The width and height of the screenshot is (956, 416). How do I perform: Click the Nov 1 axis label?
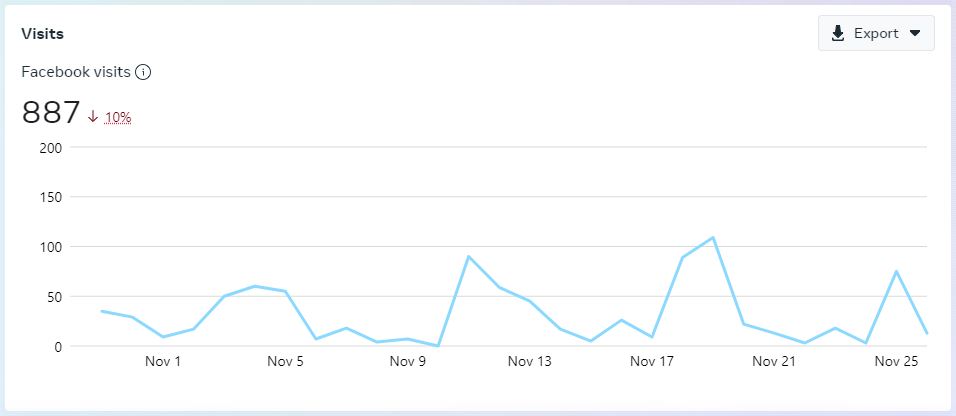[163, 362]
